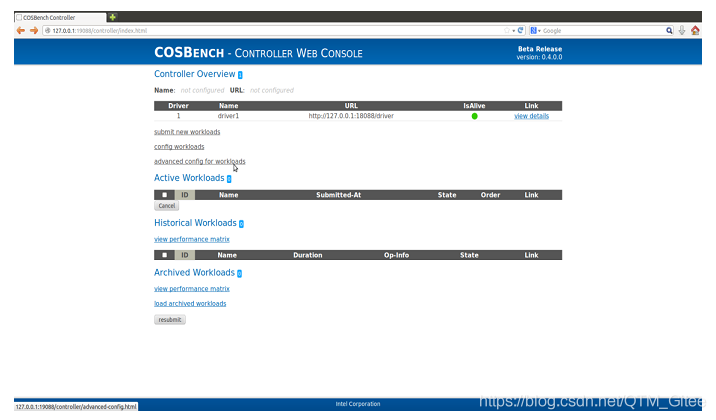Screen dimensions: 716x420
Task: Open the Google search engine icon dropdown
Action: pos(535,31)
